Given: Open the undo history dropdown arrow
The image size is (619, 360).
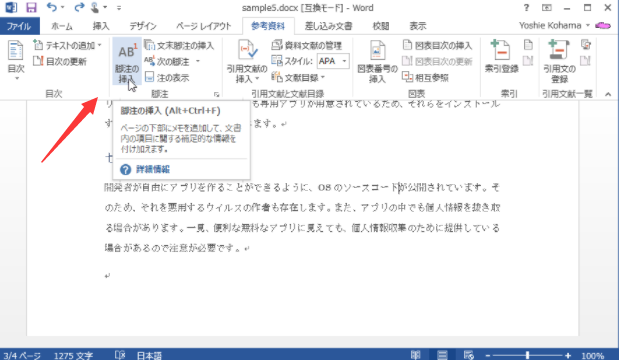Looking at the screenshot, I should click(62, 8).
